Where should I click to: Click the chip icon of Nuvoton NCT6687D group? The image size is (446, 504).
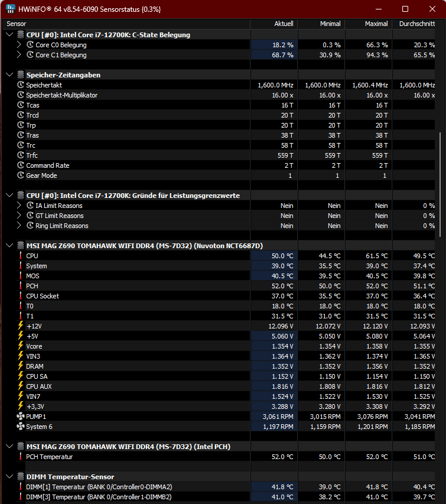pos(21,246)
